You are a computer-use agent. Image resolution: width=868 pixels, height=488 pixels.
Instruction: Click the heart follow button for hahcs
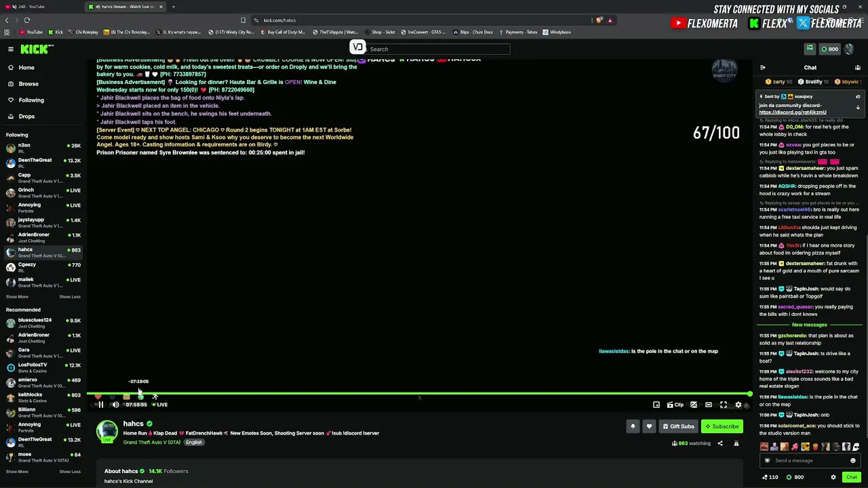coord(649,426)
